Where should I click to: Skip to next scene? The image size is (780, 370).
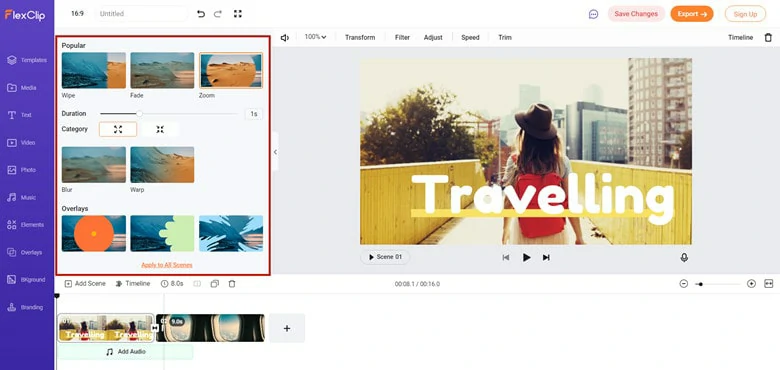pos(546,258)
